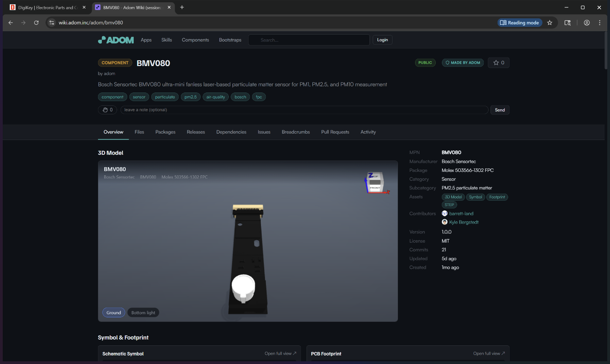The image size is (610, 364).
Task: Click the Public badge
Action: [425, 63]
